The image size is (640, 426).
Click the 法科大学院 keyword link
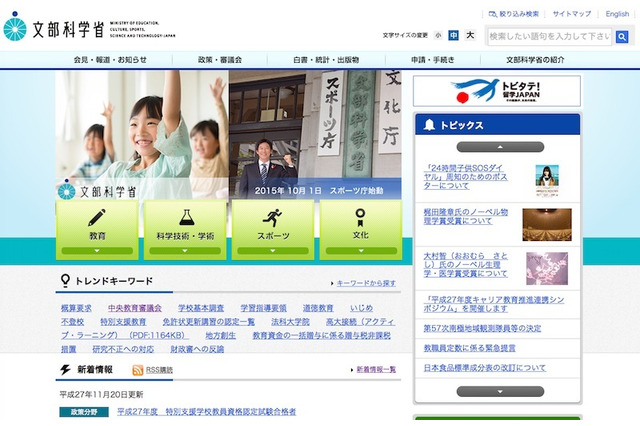[290, 322]
